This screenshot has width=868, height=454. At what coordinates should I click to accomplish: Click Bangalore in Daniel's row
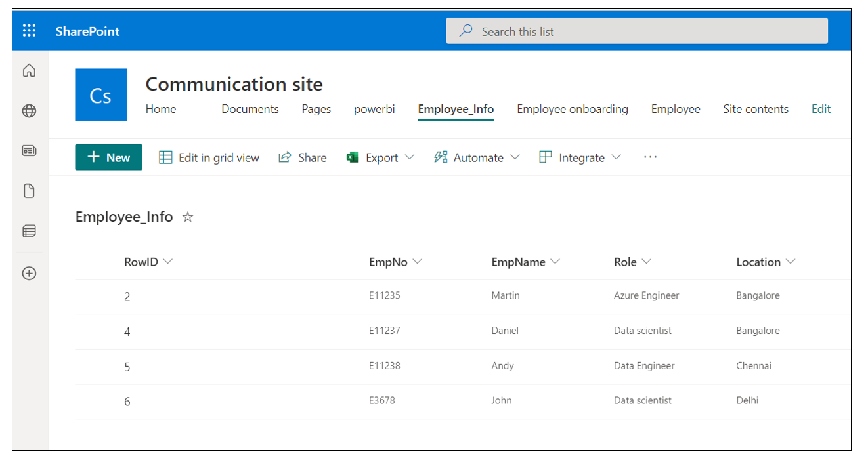(758, 331)
